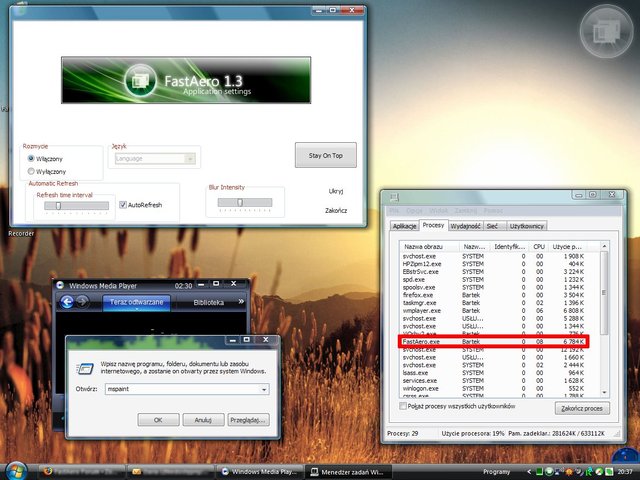Viewport: 640px width, 480px height.
Task: Click the Otwórz field containing mspaint
Action: (187, 389)
